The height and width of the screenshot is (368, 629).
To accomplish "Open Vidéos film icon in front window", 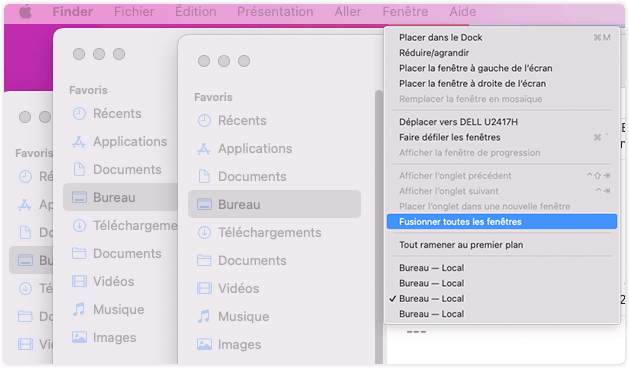I will (204, 288).
